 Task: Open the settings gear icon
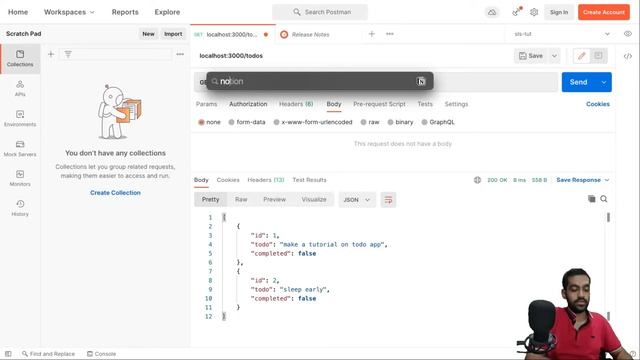coord(534,12)
